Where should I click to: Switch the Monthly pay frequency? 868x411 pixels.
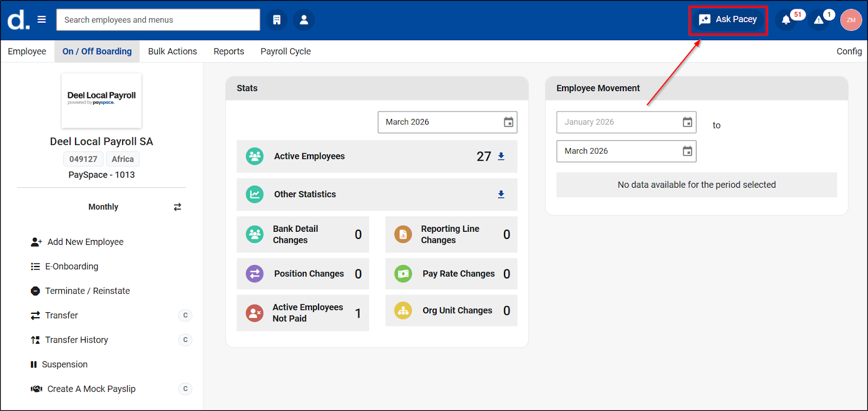point(177,207)
